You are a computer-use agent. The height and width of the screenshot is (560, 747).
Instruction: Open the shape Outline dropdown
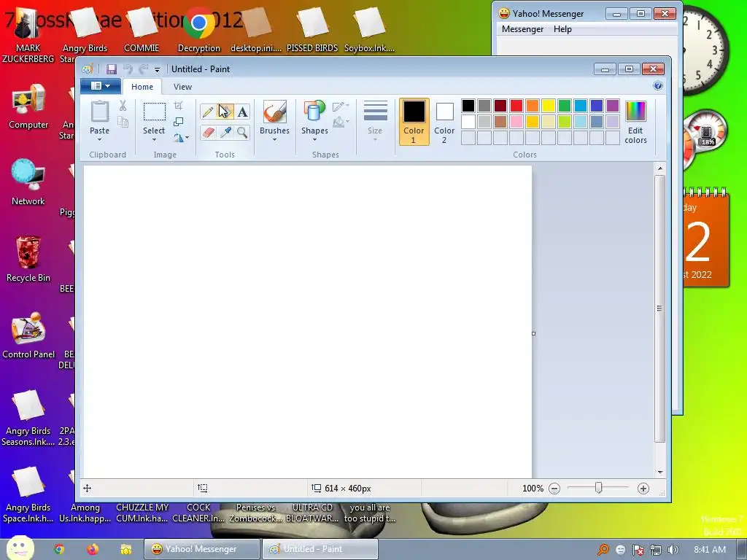pos(341,106)
